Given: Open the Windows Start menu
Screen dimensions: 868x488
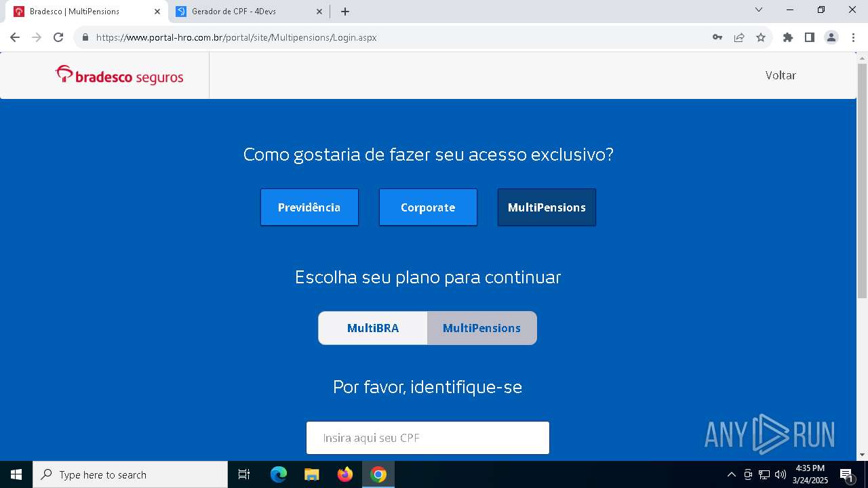Looking at the screenshot, I should pos(16,474).
